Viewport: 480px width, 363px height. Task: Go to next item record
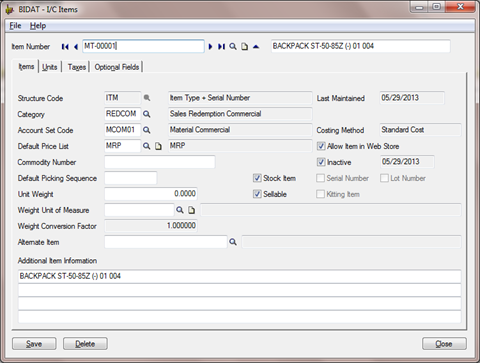(x=210, y=47)
